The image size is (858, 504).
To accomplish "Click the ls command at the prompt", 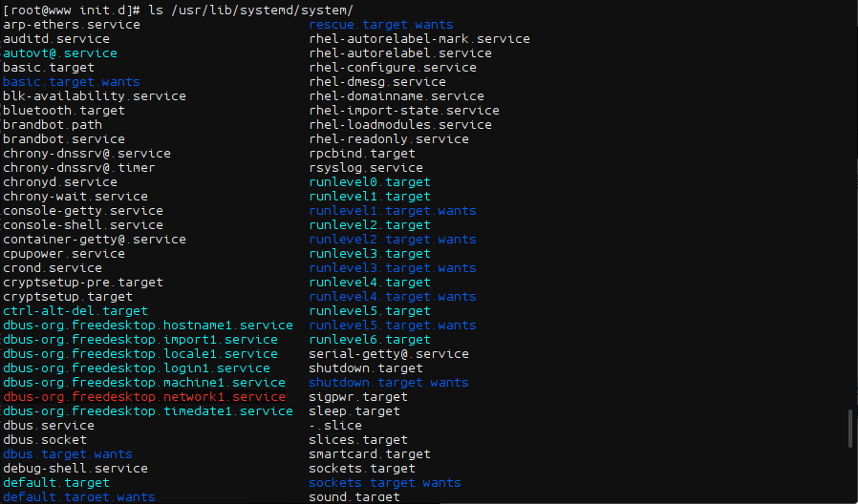I will tap(156, 10).
